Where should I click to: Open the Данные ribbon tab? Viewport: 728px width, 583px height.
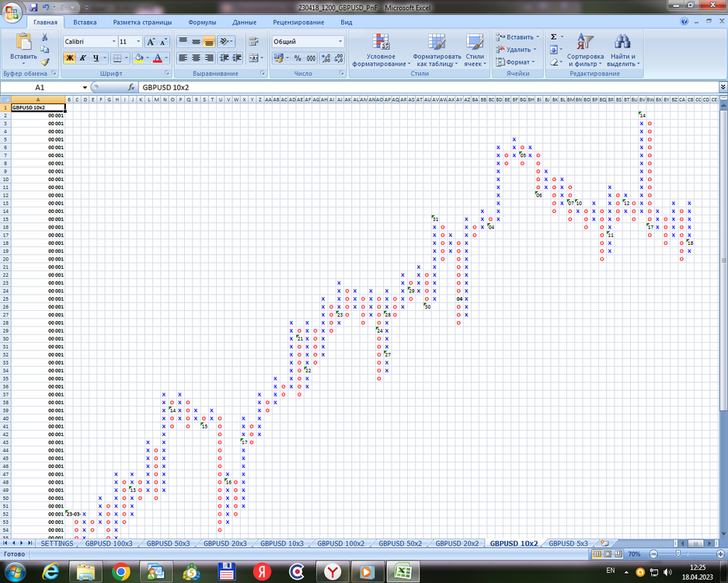click(244, 23)
